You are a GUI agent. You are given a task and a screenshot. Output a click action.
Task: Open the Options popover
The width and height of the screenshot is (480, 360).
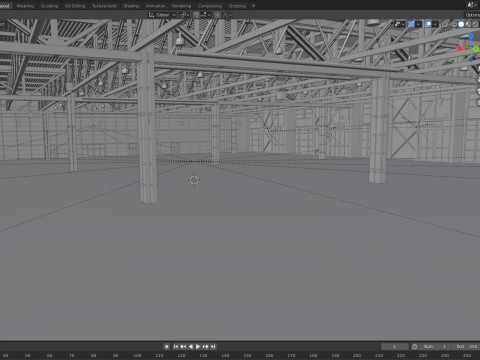tap(473, 15)
